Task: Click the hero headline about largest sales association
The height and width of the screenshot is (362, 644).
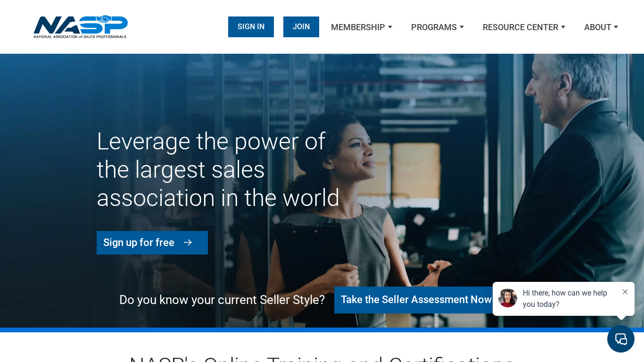Action: [218, 170]
